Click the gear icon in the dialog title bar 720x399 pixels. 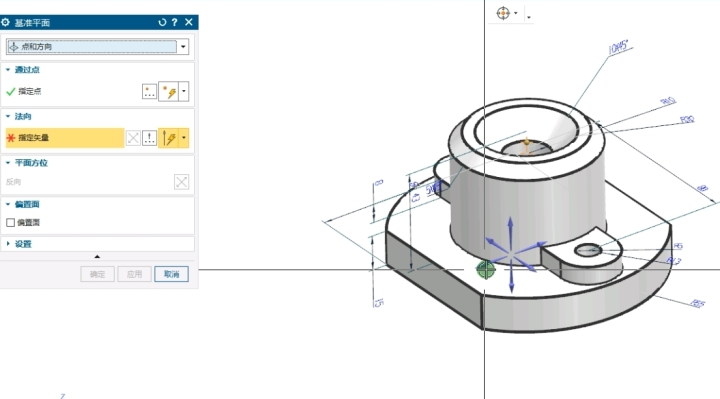6,22
